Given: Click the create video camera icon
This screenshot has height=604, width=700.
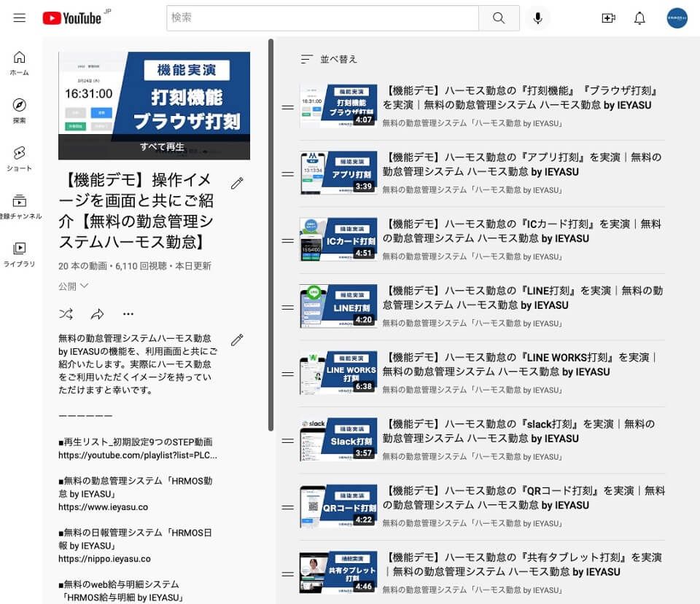Looking at the screenshot, I should point(608,18).
